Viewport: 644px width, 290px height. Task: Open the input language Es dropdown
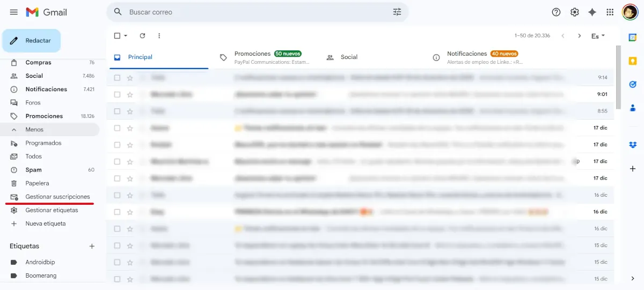tap(598, 36)
